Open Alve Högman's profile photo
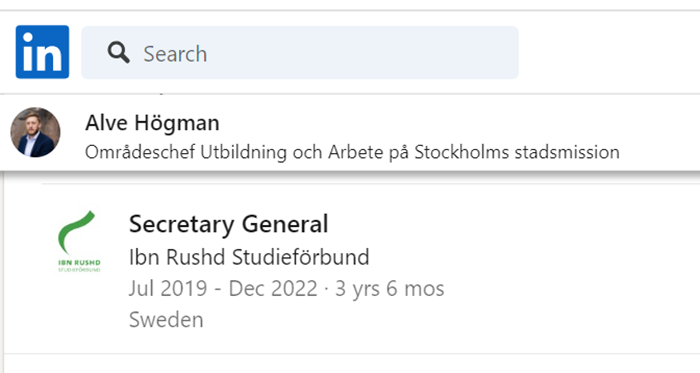Viewport: 700px width, 373px height. (x=35, y=132)
